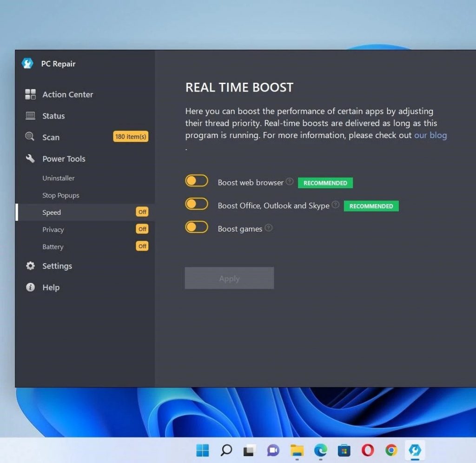Toggle Boost Office, Outlook and Skype
The height and width of the screenshot is (463, 476).
pos(197,204)
